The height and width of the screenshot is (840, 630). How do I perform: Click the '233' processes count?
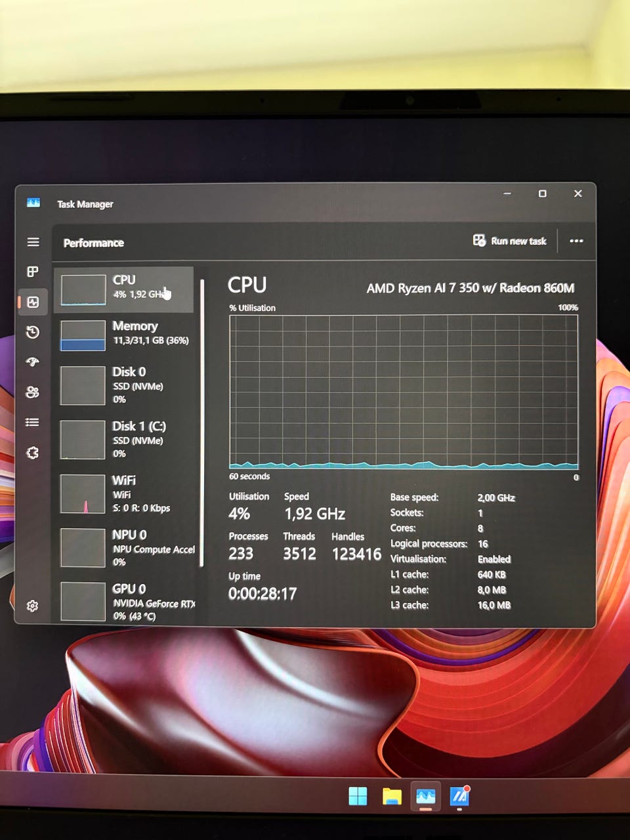tap(241, 554)
